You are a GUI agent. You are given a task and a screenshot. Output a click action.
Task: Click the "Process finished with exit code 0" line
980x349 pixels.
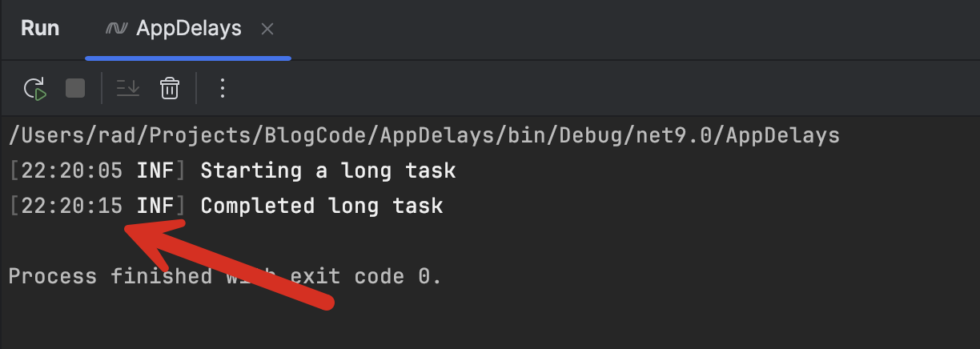click(x=224, y=277)
